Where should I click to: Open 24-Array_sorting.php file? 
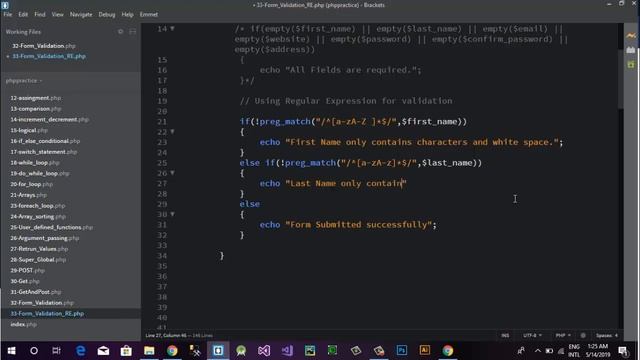[x=38, y=216]
